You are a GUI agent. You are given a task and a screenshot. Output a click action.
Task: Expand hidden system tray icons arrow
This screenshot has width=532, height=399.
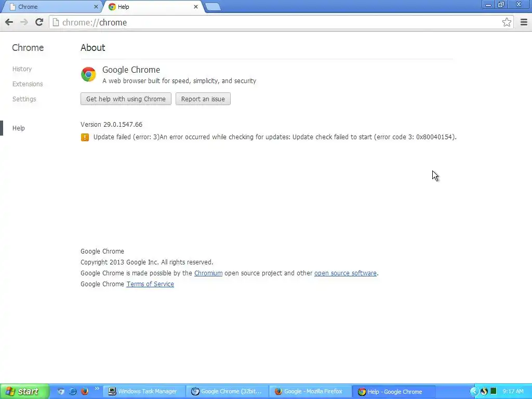(474, 391)
